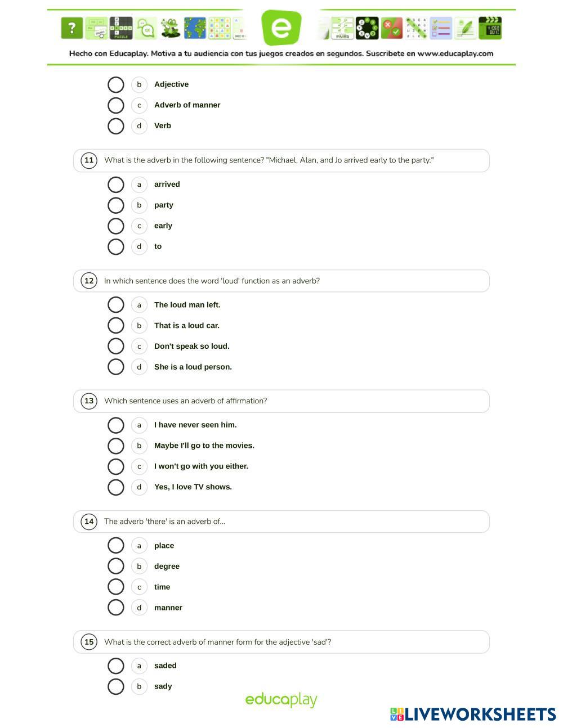The width and height of the screenshot is (563, 728).
Task: Select 'Yes, I love TV shows.' radio button
Action: pos(115,487)
